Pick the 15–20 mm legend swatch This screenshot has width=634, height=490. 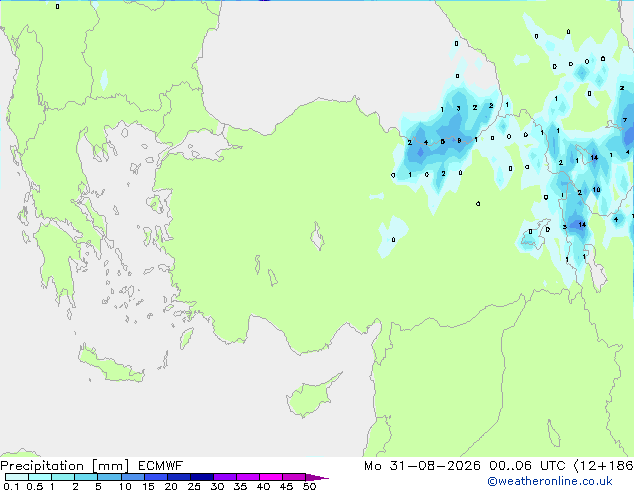coord(156,477)
